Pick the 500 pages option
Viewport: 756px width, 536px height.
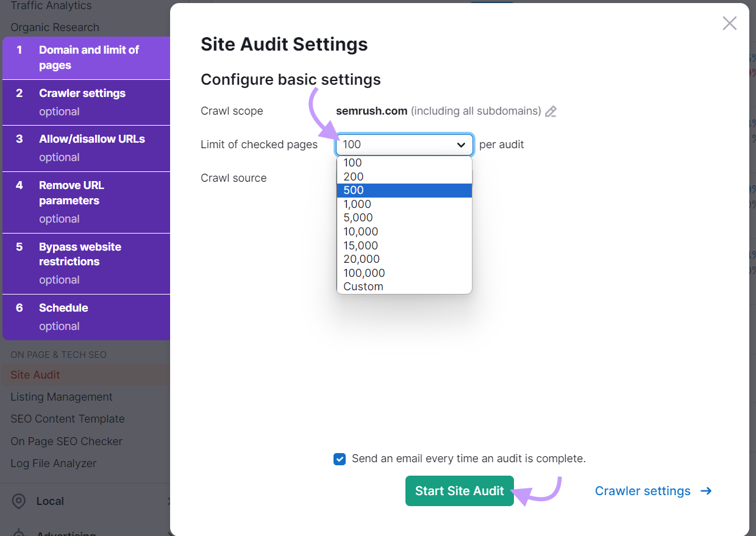coord(404,190)
